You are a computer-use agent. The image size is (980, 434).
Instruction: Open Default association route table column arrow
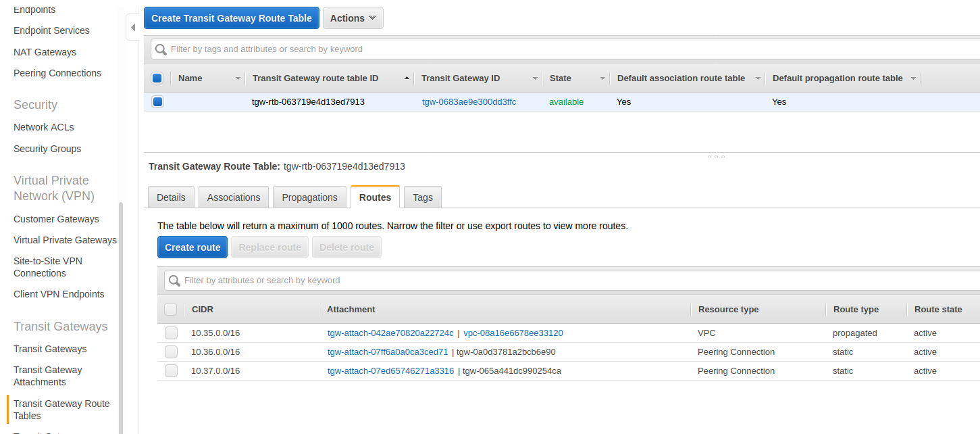click(758, 78)
